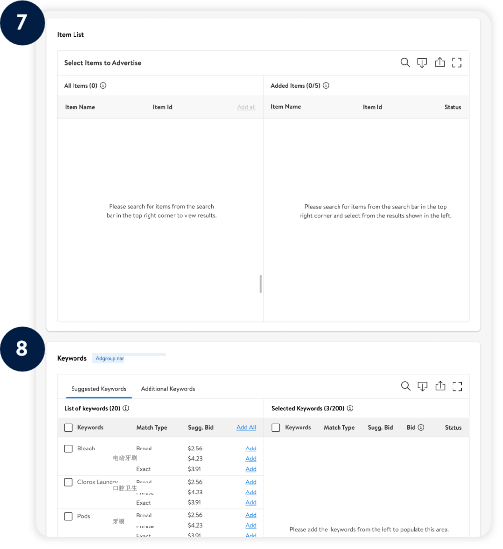
Task: Click download icon in Item List toolbar
Action: pos(422,63)
